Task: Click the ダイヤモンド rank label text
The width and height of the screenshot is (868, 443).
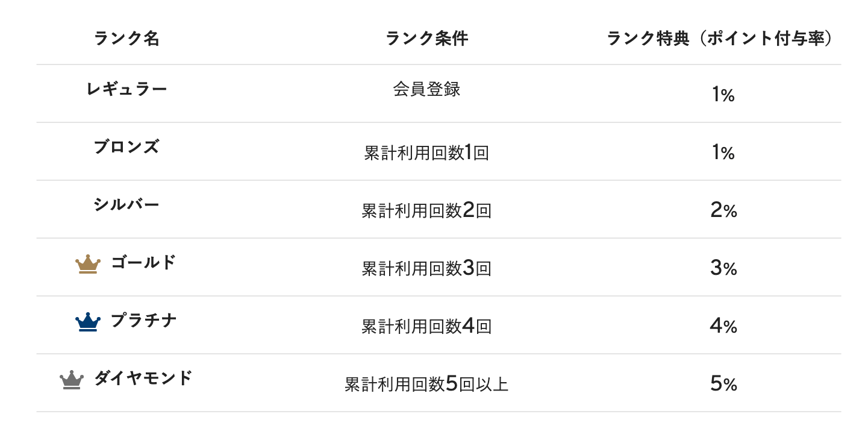Action: click(x=143, y=379)
